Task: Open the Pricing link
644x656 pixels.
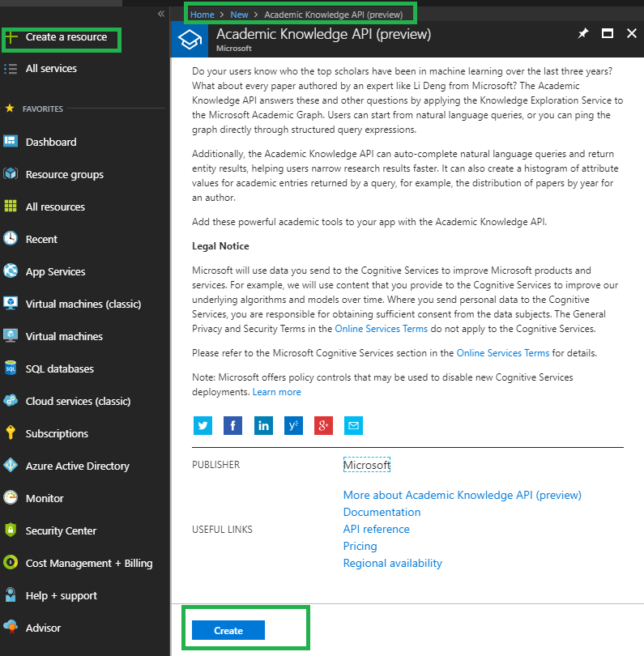Action: (x=360, y=546)
